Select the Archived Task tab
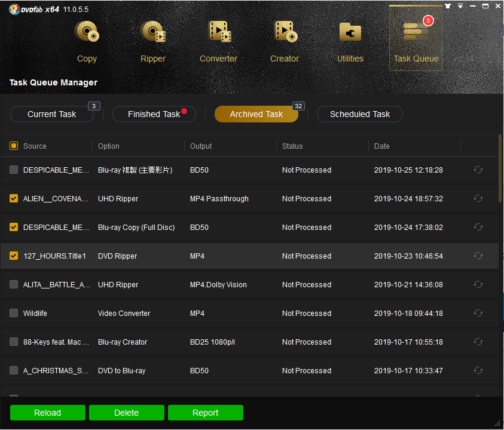Screen dimensions: 504x430 [x=256, y=114]
